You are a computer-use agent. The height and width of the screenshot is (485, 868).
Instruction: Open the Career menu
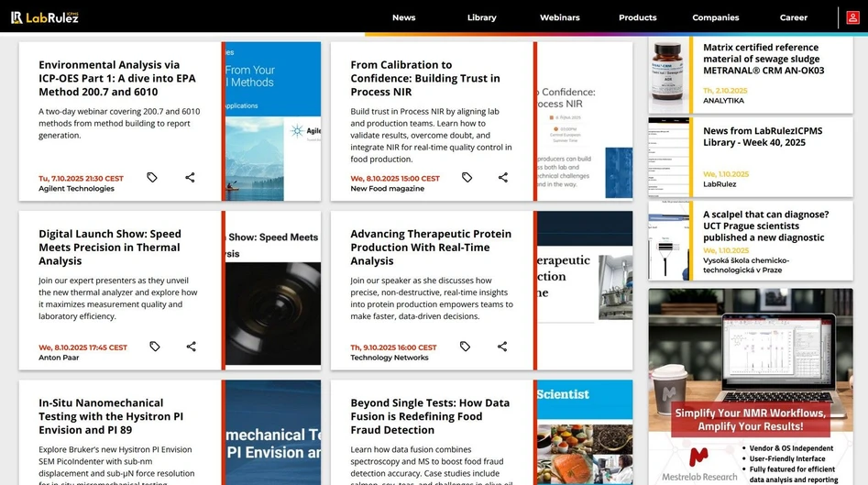tap(793, 17)
